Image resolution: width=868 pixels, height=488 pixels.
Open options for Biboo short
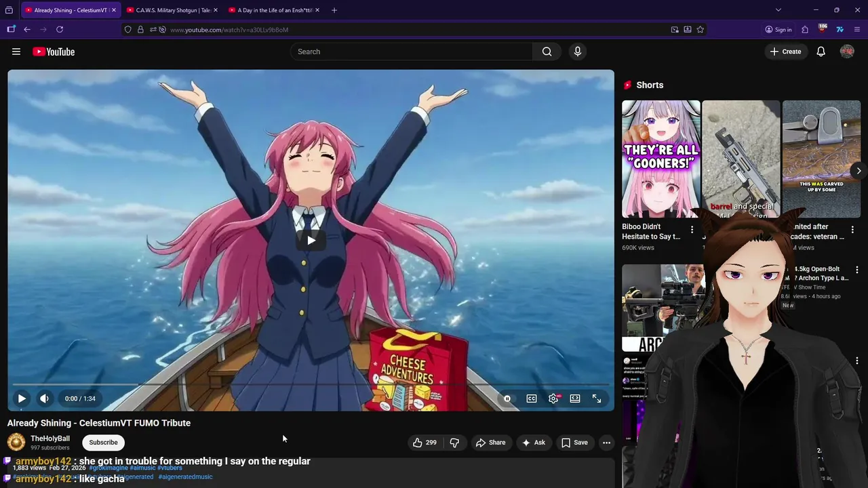(x=692, y=230)
